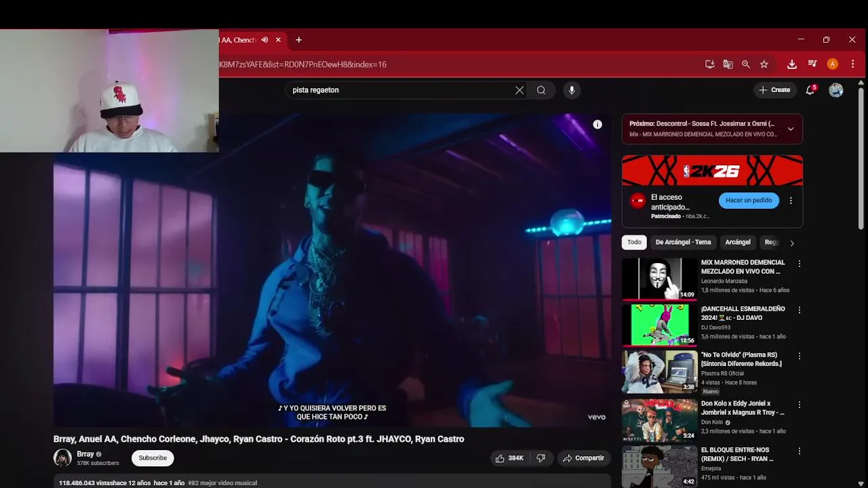Image resolution: width=868 pixels, height=488 pixels.
Task: Open MIX MARRONEO DEMENCIAL video thumbnail
Action: click(660, 279)
